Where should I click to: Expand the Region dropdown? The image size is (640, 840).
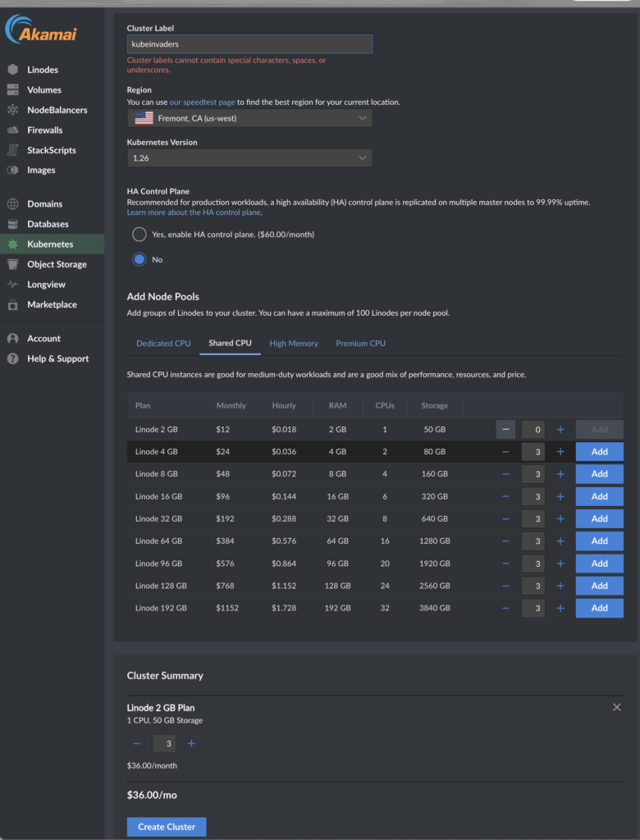coord(249,118)
